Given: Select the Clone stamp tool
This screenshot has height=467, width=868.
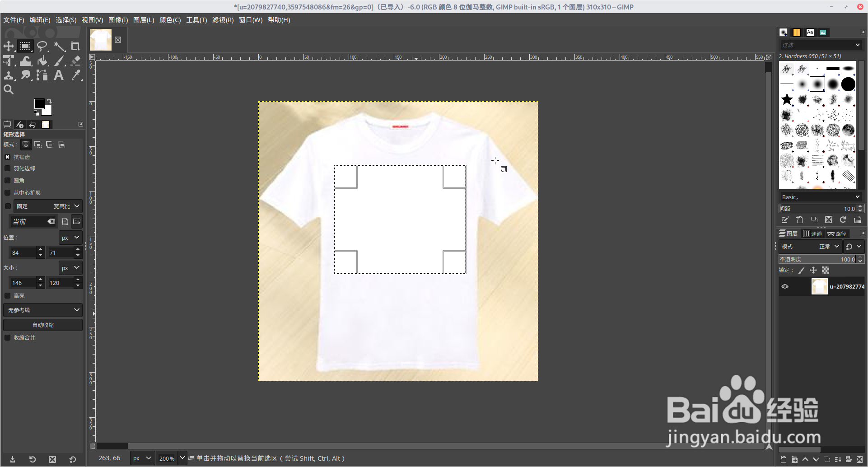Looking at the screenshot, I should tap(9, 75).
